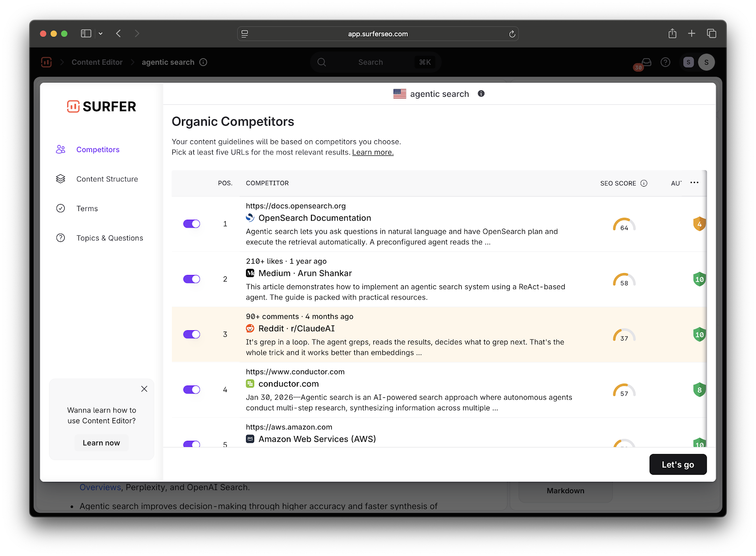Viewport: 756px width, 556px height.
Task: Click authority shield badge for OpenSearch row
Action: click(699, 224)
